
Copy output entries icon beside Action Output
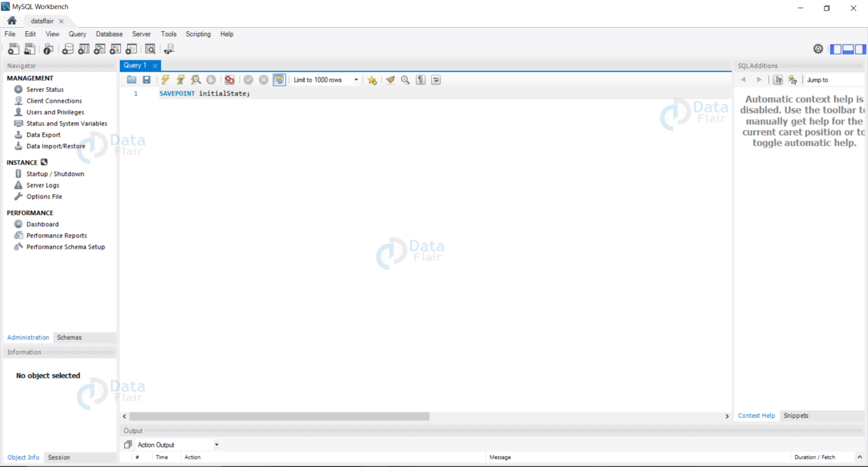128,445
